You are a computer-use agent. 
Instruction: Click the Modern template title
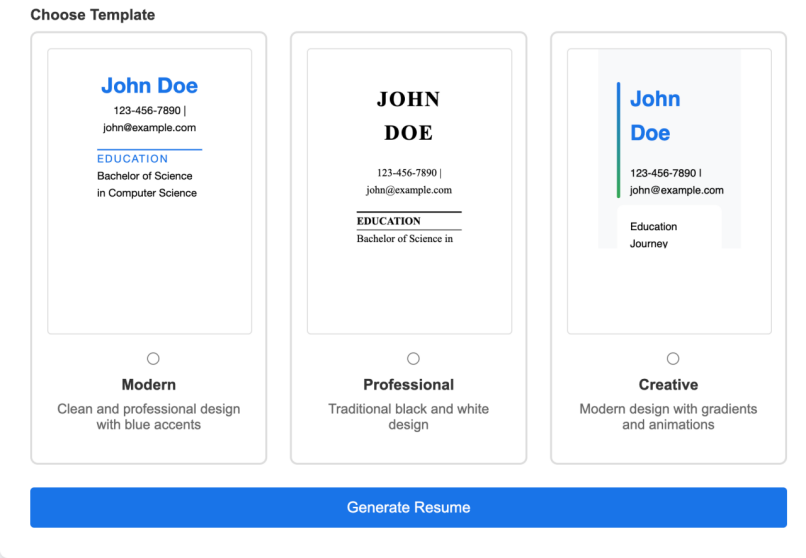(149, 384)
